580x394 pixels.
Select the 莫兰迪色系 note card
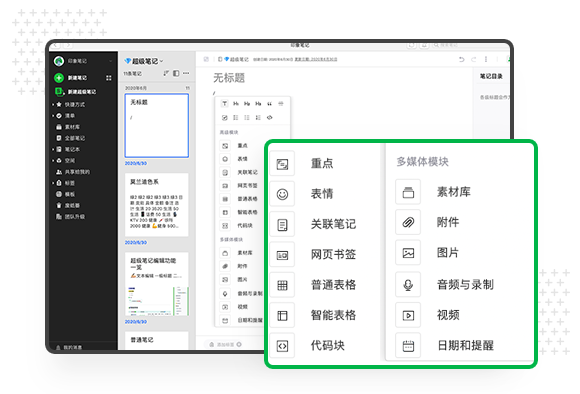point(157,205)
